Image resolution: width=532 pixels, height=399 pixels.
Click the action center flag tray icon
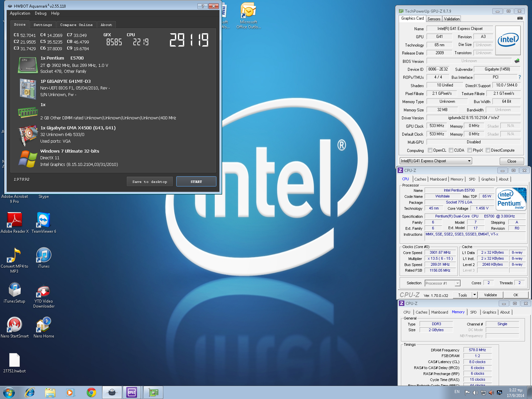467,392
